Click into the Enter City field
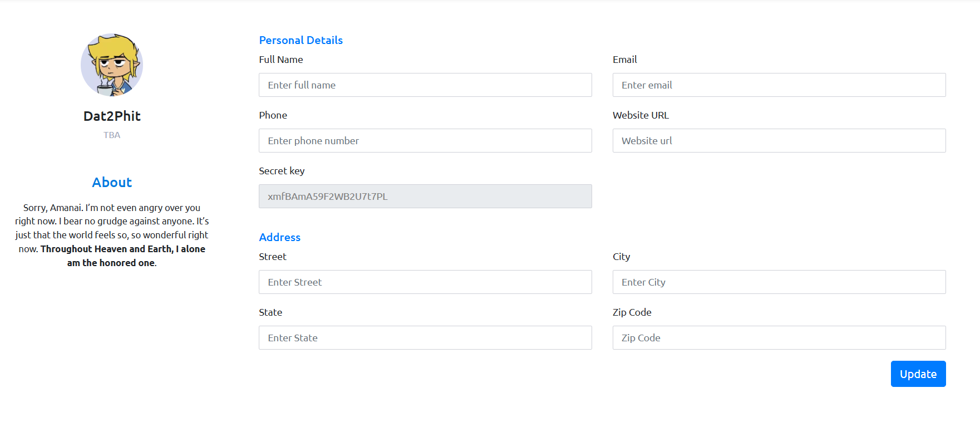980x422 pixels. click(x=779, y=282)
